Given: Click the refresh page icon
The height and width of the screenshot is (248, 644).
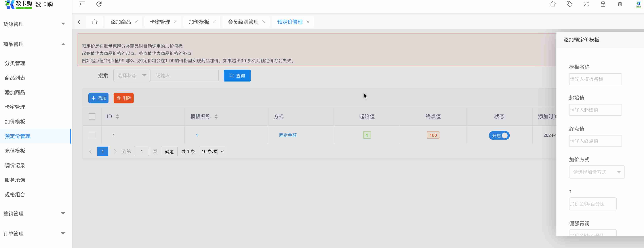Looking at the screenshot, I should click(99, 4).
